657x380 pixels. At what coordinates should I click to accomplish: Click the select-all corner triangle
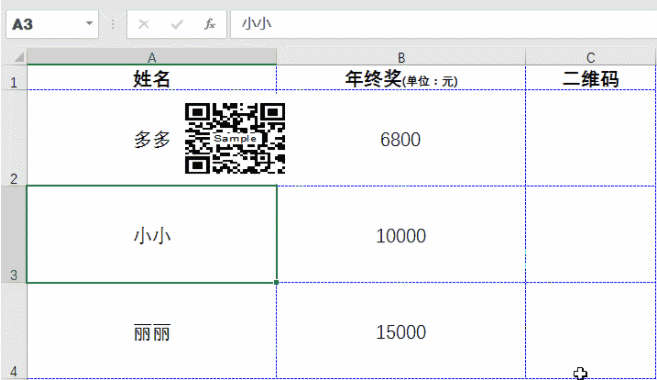[18, 57]
